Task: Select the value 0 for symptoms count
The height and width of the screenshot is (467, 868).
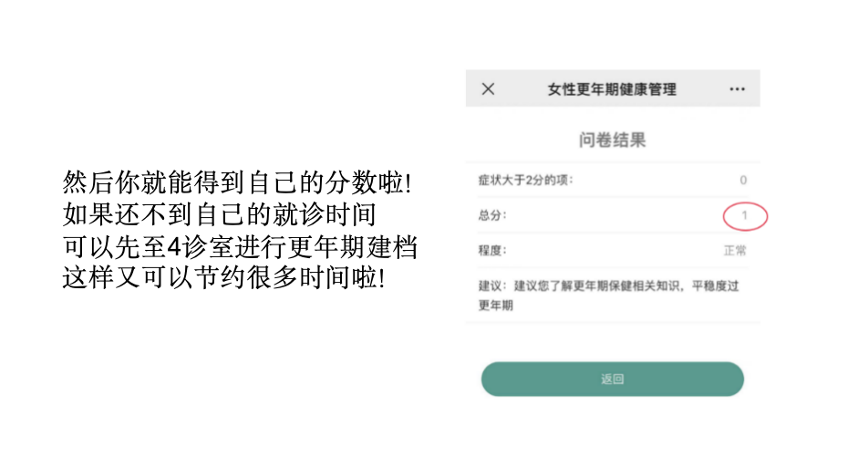Action: coord(743,180)
